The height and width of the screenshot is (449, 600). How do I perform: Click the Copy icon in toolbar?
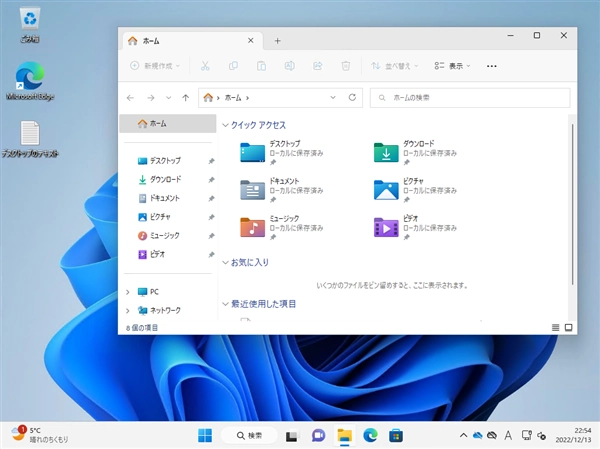pyautogui.click(x=233, y=66)
